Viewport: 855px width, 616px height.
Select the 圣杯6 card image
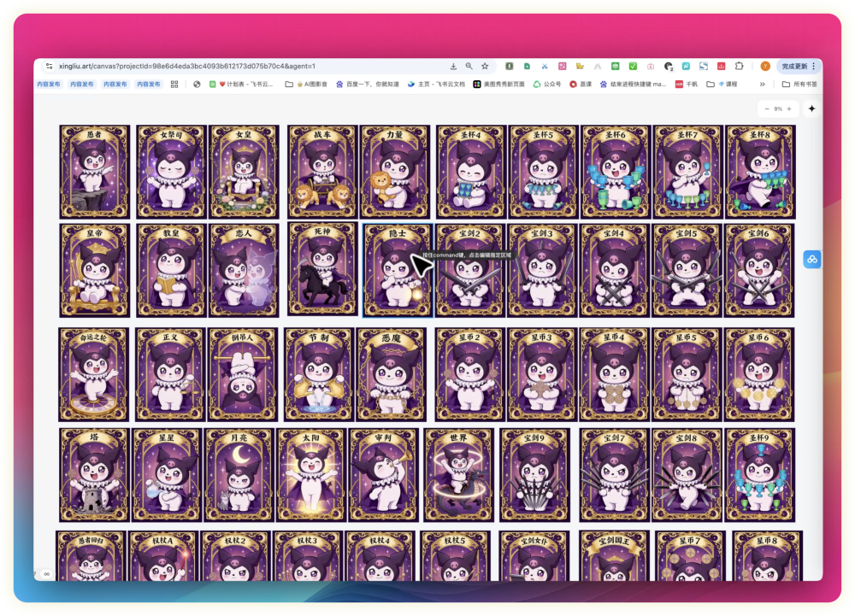(615, 172)
